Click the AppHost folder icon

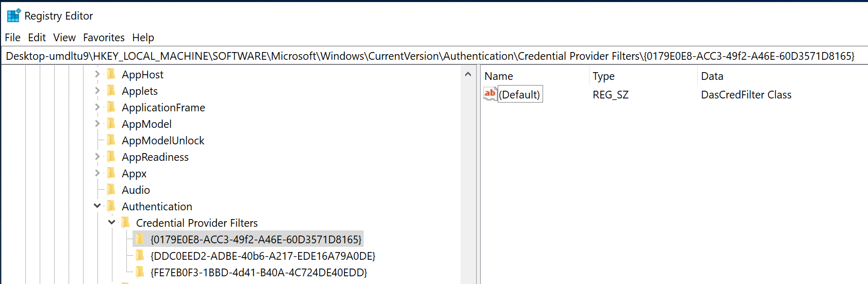pyautogui.click(x=111, y=74)
